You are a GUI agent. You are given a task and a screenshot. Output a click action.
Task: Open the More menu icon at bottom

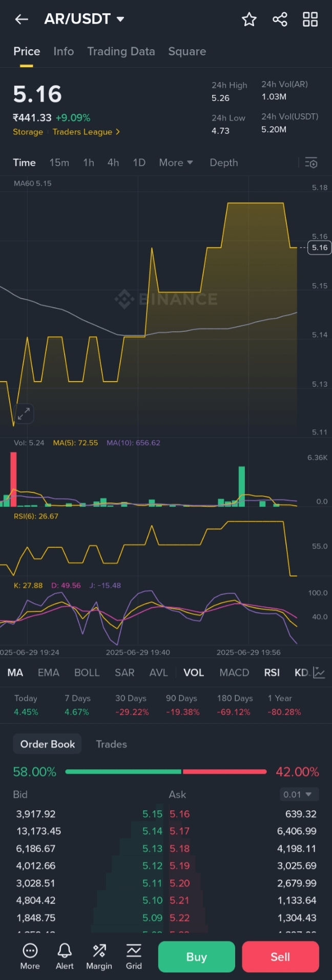coord(30,956)
